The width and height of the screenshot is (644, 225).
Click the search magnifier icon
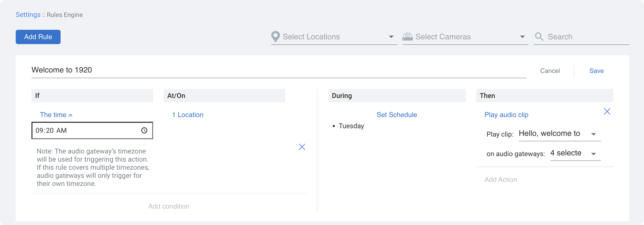click(539, 37)
